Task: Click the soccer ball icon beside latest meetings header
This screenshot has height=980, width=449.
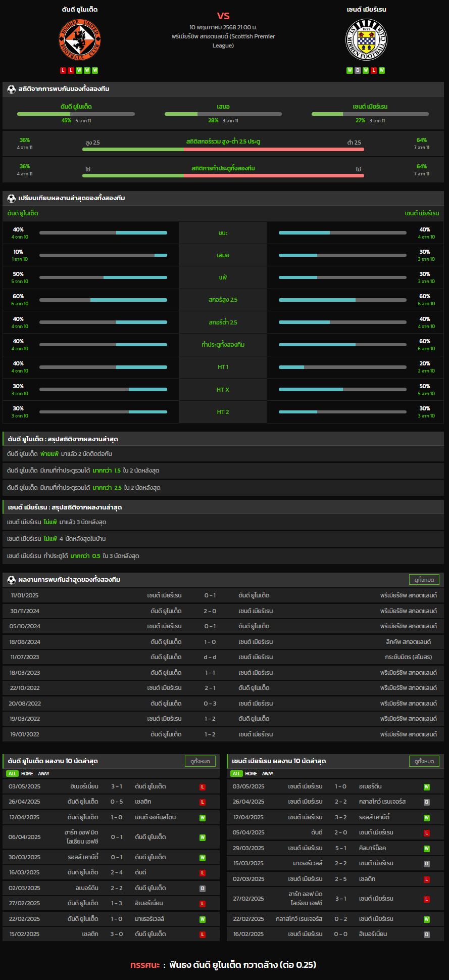Action: point(12,580)
